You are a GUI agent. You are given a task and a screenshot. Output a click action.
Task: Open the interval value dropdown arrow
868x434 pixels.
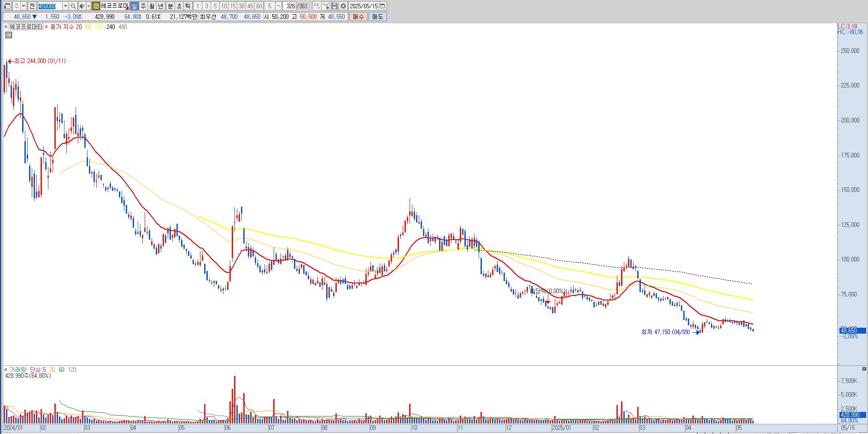pos(279,6)
